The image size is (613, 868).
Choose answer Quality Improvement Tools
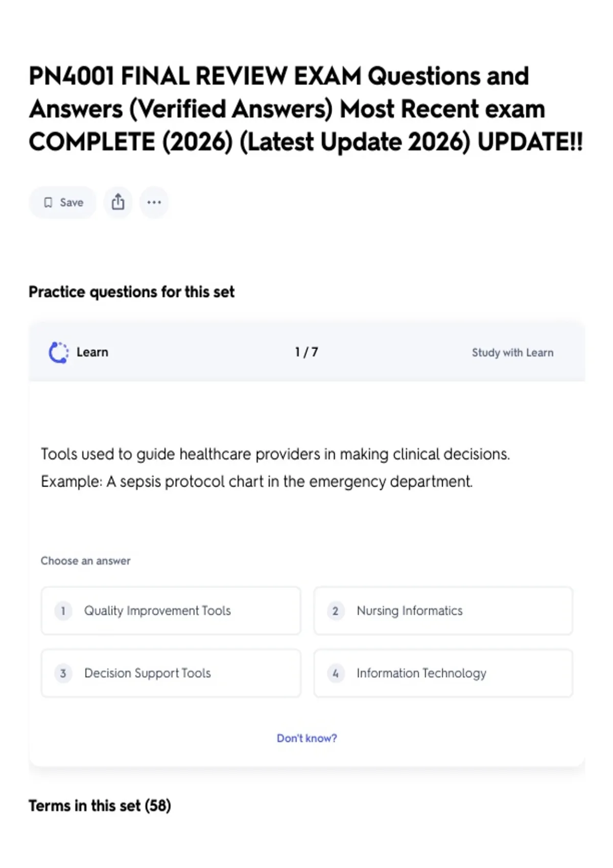[x=171, y=611]
